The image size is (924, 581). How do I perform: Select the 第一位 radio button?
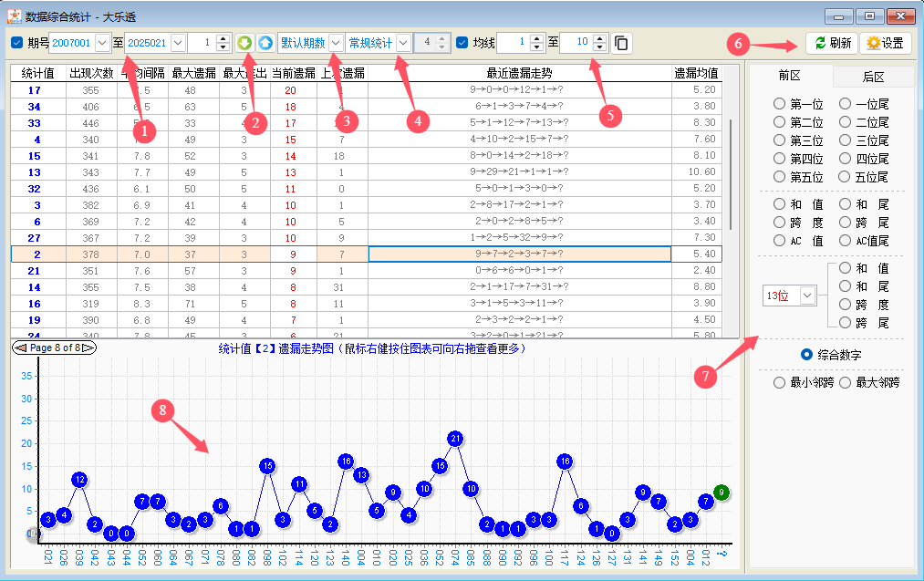[779, 104]
